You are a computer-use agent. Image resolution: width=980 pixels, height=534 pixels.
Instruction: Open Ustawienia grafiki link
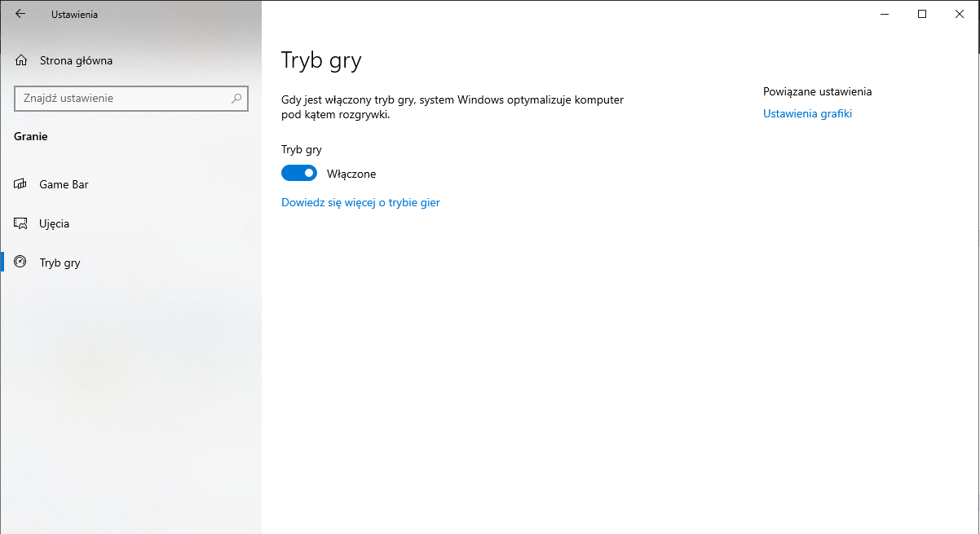pyautogui.click(x=807, y=113)
